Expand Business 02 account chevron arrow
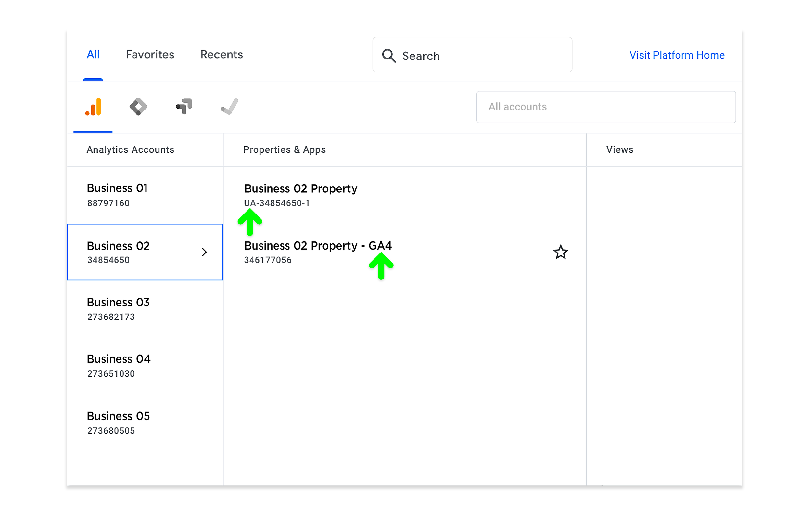Viewport: 812px width, 520px height. [204, 252]
